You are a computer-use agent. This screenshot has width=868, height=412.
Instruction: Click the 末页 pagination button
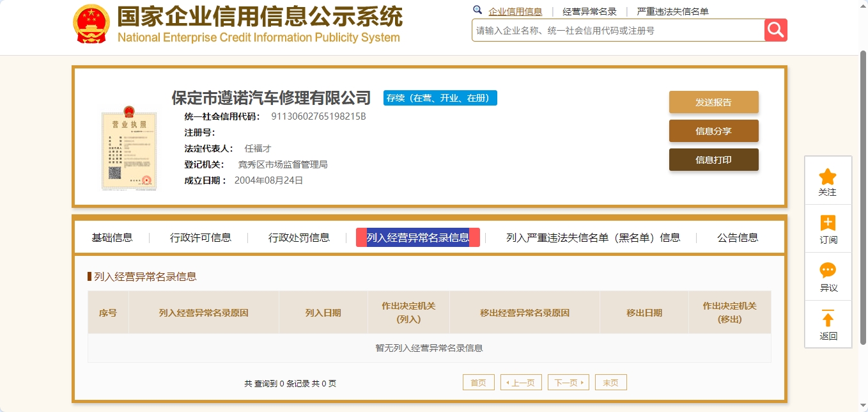click(611, 383)
